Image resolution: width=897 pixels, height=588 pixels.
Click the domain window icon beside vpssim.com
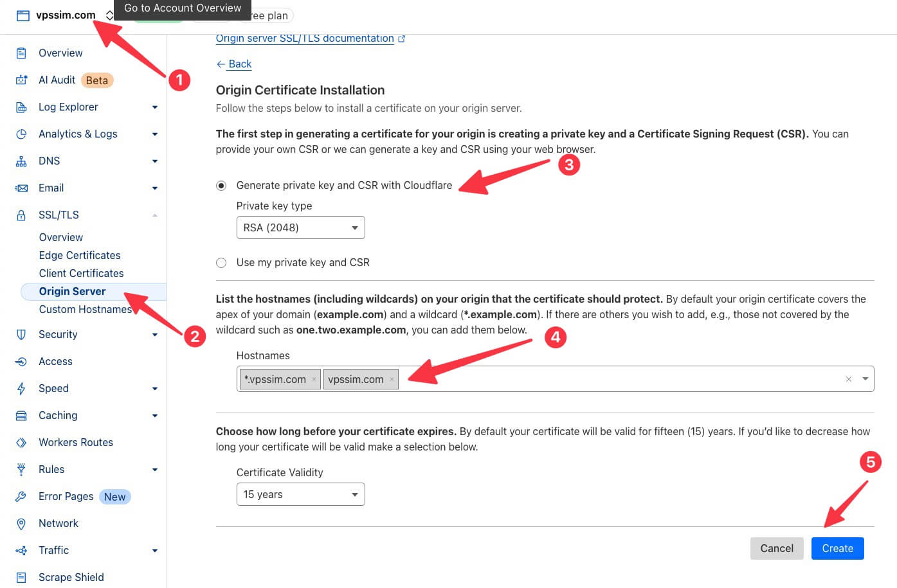pyautogui.click(x=23, y=15)
